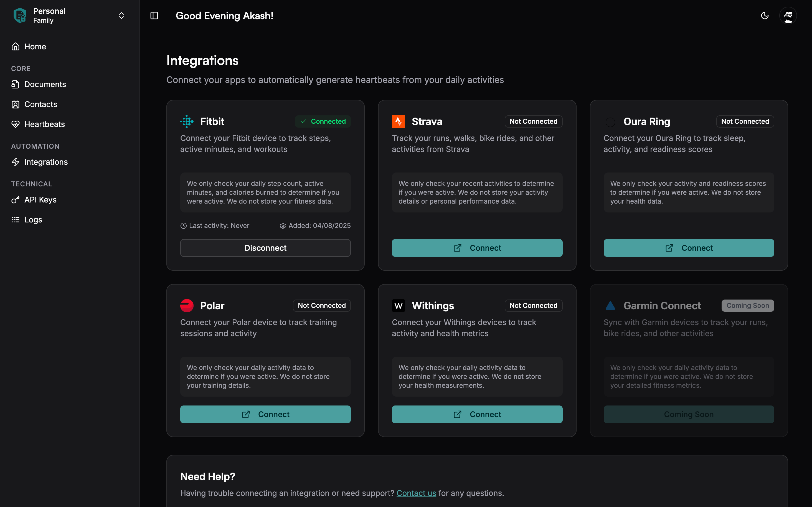
Task: Connect the Strava integration
Action: [x=477, y=248]
